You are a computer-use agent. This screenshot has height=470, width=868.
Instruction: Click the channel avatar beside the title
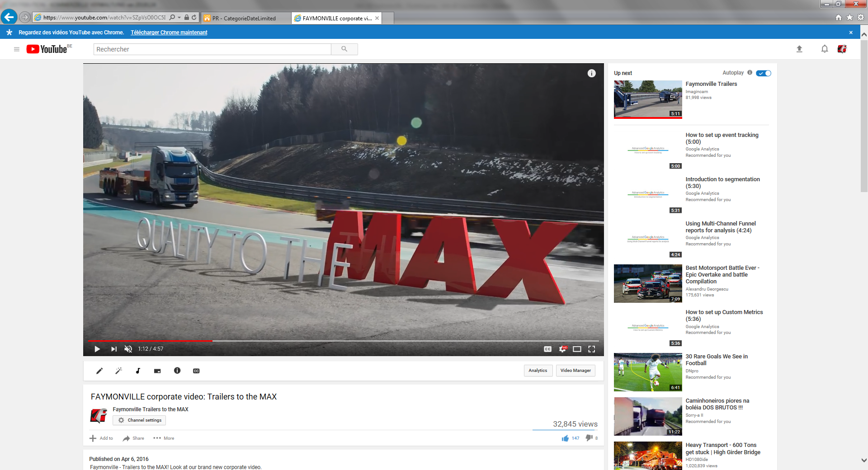(99, 416)
